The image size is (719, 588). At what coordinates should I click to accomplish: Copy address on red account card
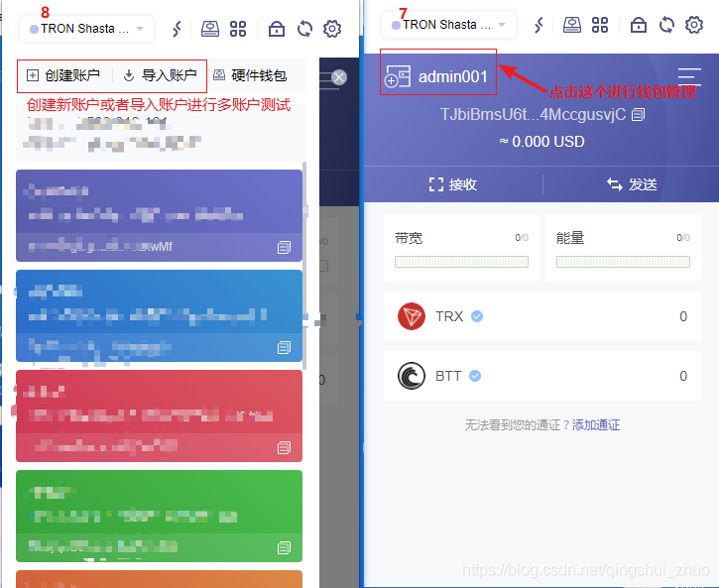coord(284,447)
